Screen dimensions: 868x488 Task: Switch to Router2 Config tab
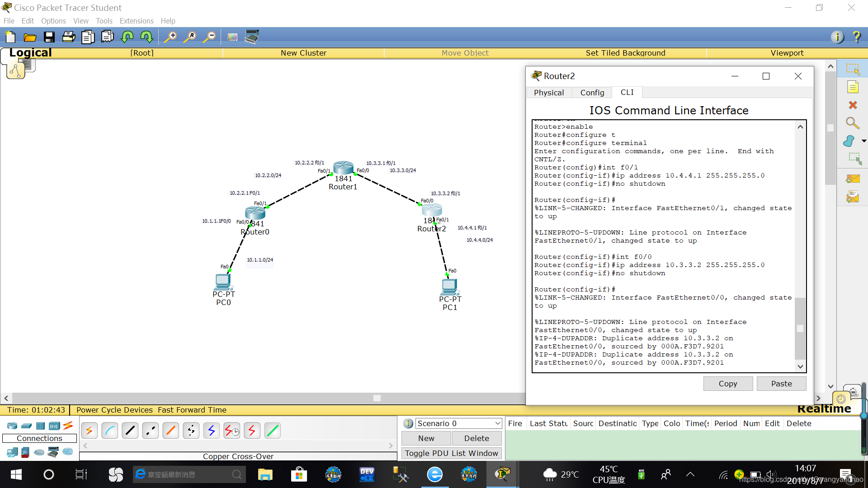[x=592, y=93]
